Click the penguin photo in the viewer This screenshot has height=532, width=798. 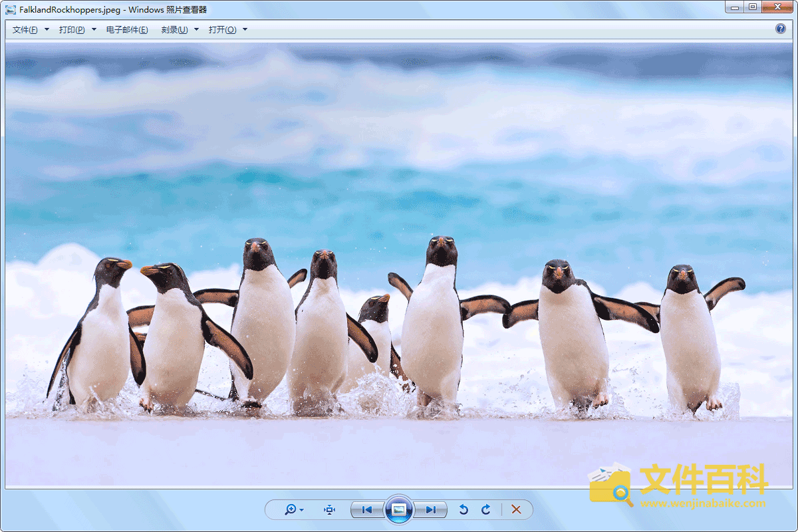[x=399, y=266]
